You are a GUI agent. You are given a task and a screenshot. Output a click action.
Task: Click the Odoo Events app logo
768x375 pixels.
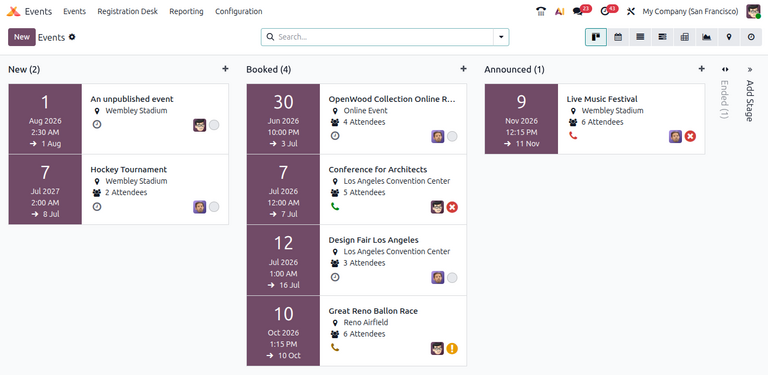13,11
